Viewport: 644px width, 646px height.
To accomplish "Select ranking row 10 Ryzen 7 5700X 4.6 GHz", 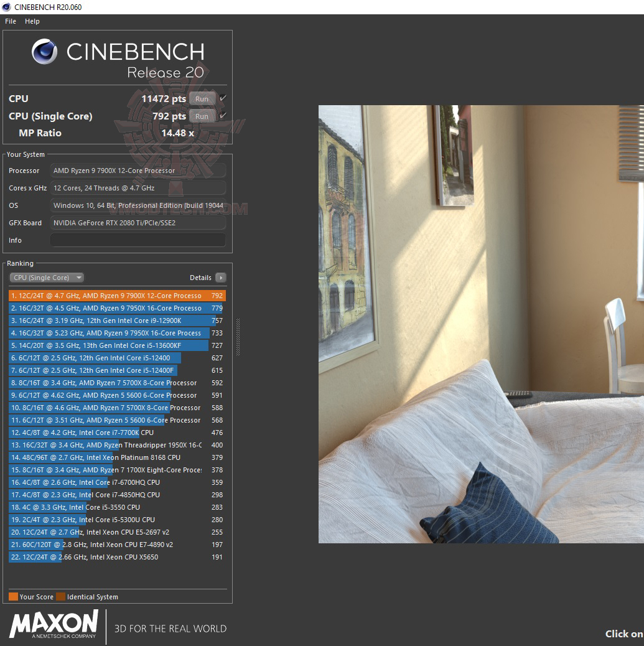I will point(117,408).
